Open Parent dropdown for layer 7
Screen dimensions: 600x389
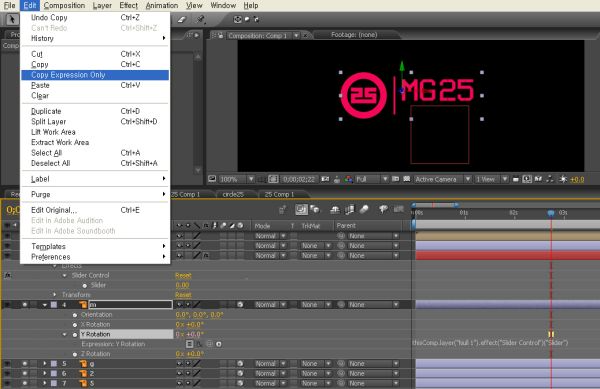coord(373,383)
